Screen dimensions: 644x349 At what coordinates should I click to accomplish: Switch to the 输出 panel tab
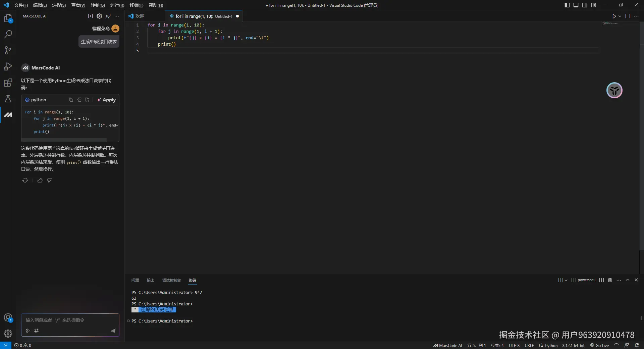[x=150, y=280]
